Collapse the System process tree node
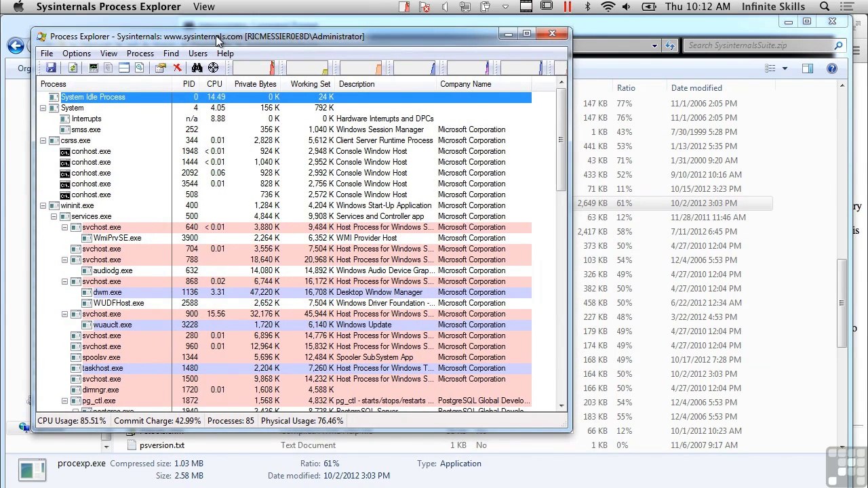The width and height of the screenshot is (868, 488). [43, 108]
